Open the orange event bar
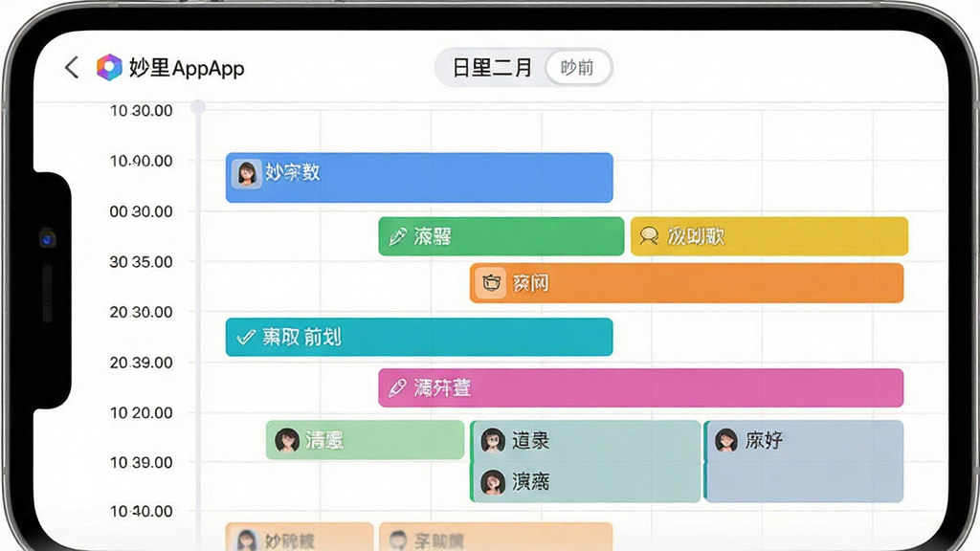This screenshot has width=980, height=551. (x=686, y=283)
